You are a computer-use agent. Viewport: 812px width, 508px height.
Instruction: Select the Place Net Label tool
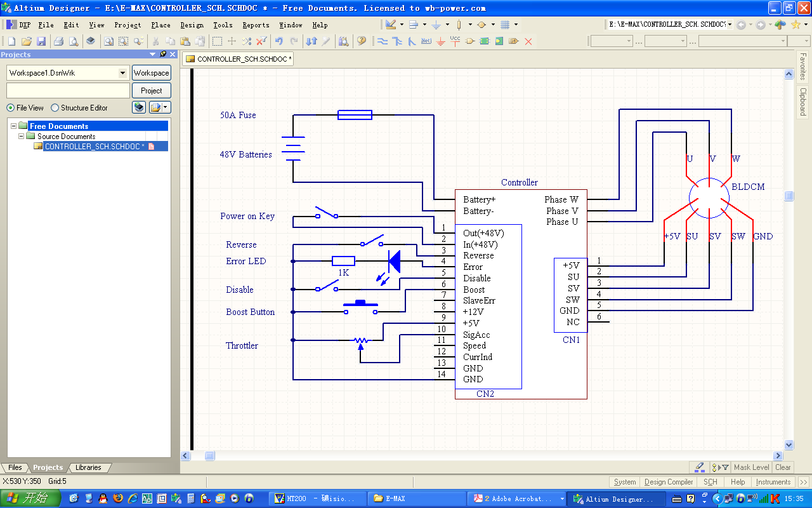426,41
